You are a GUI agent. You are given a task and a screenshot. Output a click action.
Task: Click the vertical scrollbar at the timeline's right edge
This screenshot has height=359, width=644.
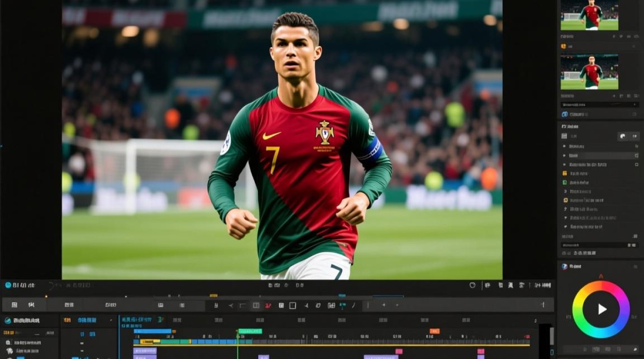[x=552, y=336]
